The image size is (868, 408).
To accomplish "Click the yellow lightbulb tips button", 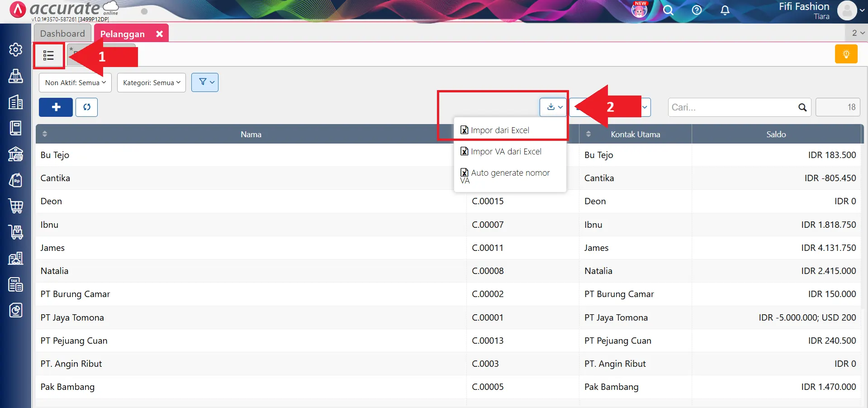I will 846,54.
